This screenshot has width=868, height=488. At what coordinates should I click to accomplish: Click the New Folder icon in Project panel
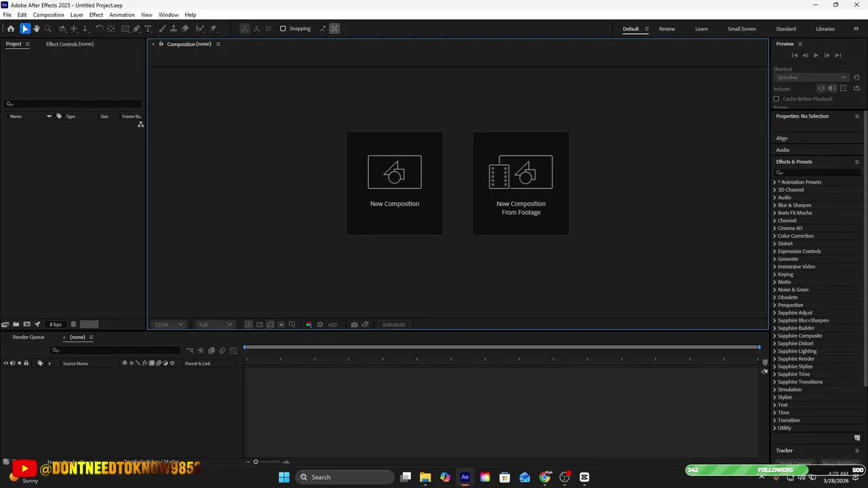click(x=16, y=324)
